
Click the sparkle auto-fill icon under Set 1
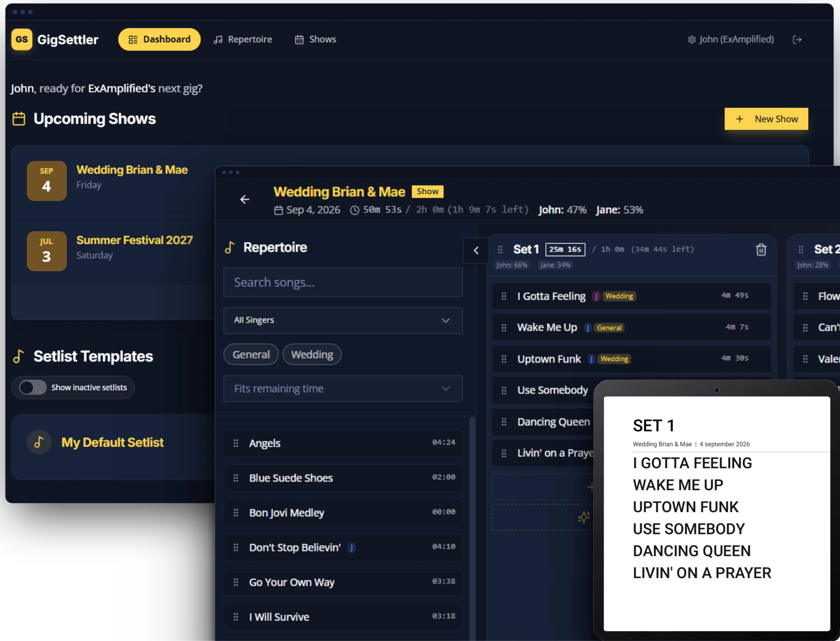(x=583, y=517)
